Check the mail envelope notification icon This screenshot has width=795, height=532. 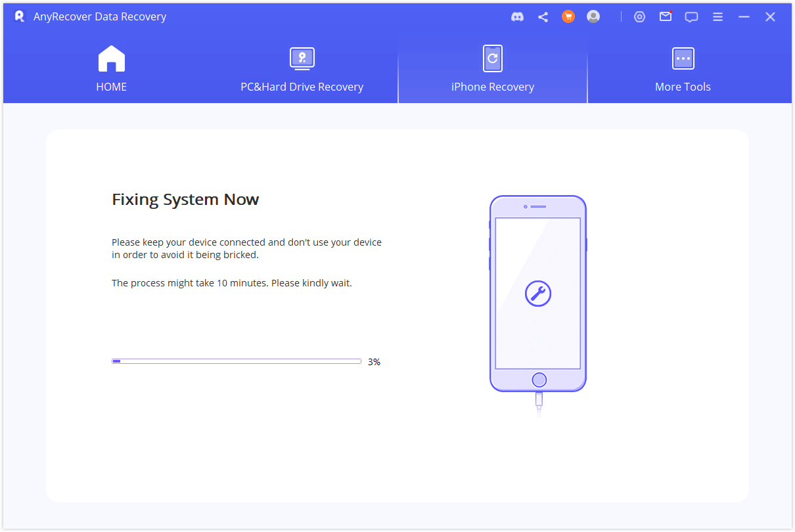coord(666,17)
